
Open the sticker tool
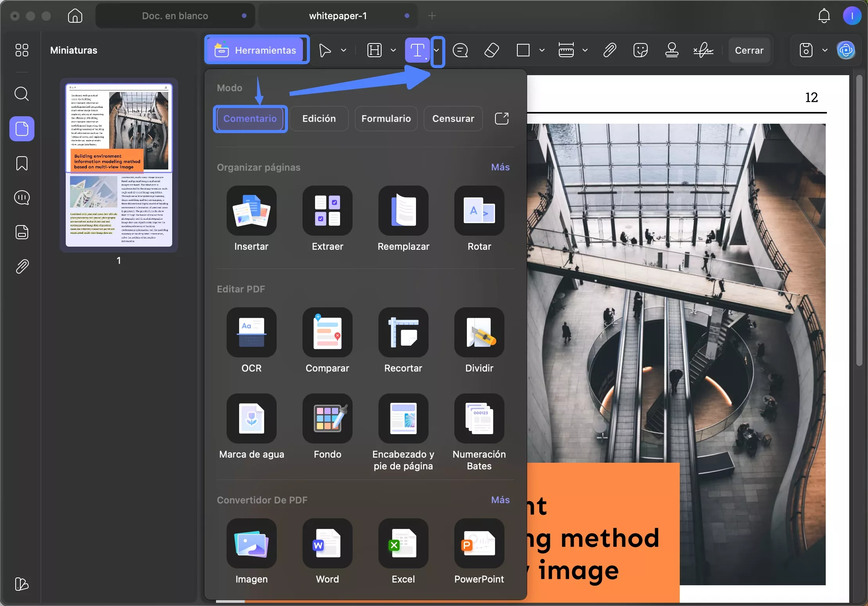click(641, 50)
